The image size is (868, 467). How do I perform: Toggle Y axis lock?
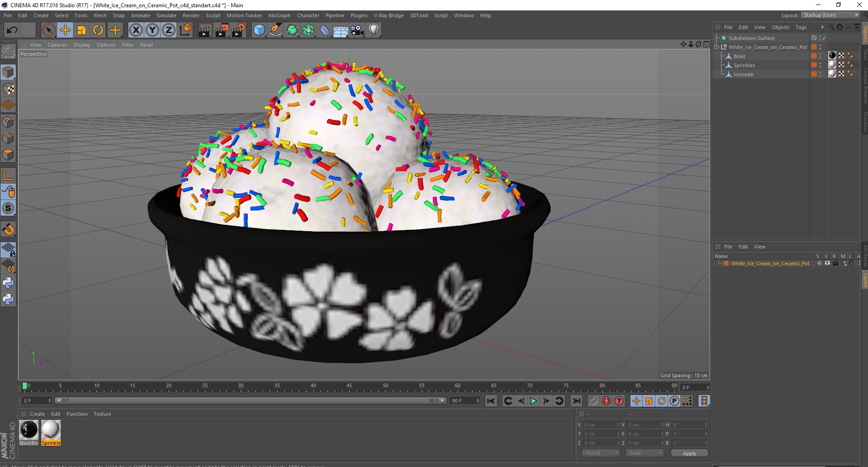pos(152,30)
